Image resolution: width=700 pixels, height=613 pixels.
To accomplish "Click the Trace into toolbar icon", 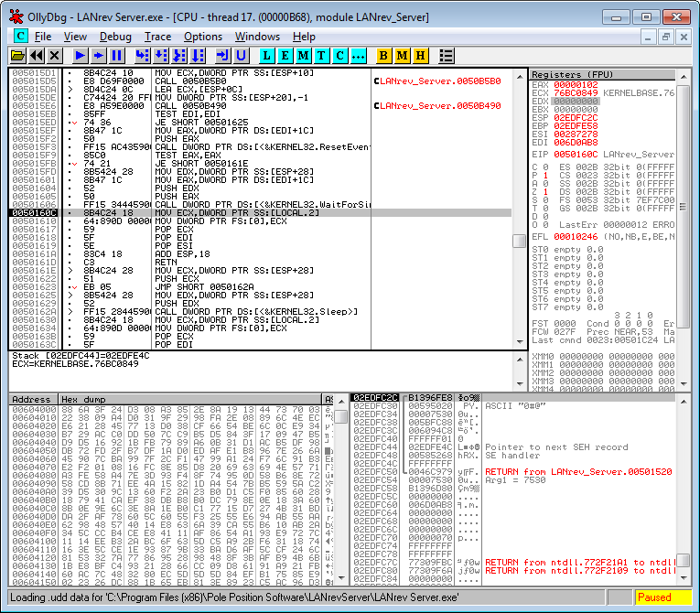I will pyautogui.click(x=179, y=56).
